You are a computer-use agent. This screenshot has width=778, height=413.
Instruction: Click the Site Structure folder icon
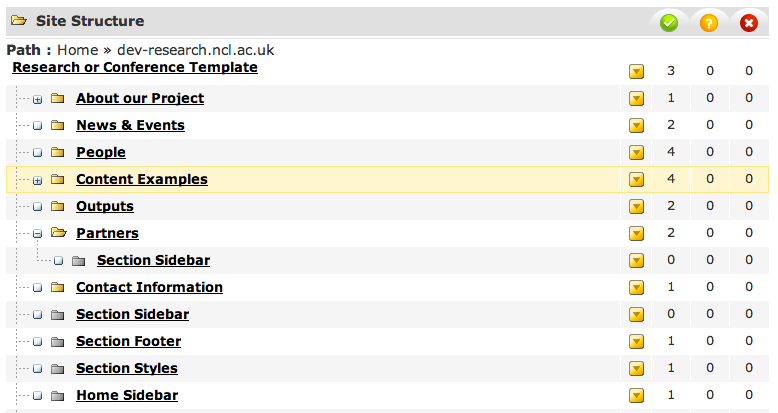click(19, 21)
